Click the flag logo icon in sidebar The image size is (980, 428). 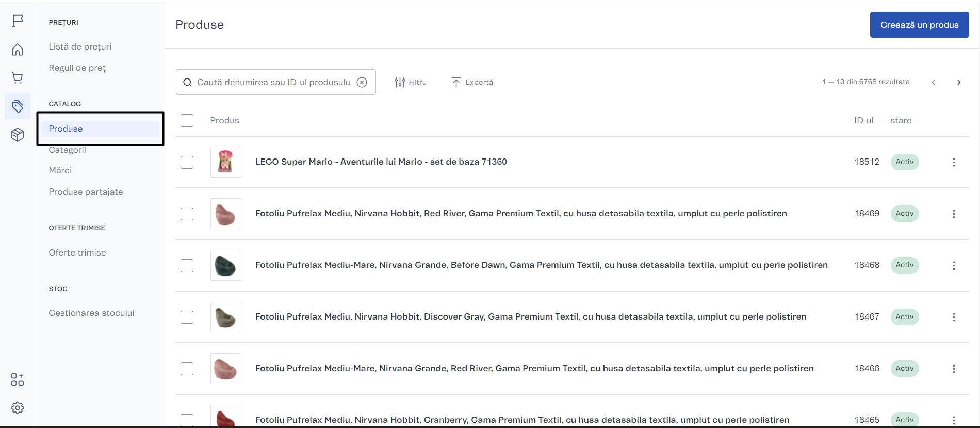click(x=18, y=21)
